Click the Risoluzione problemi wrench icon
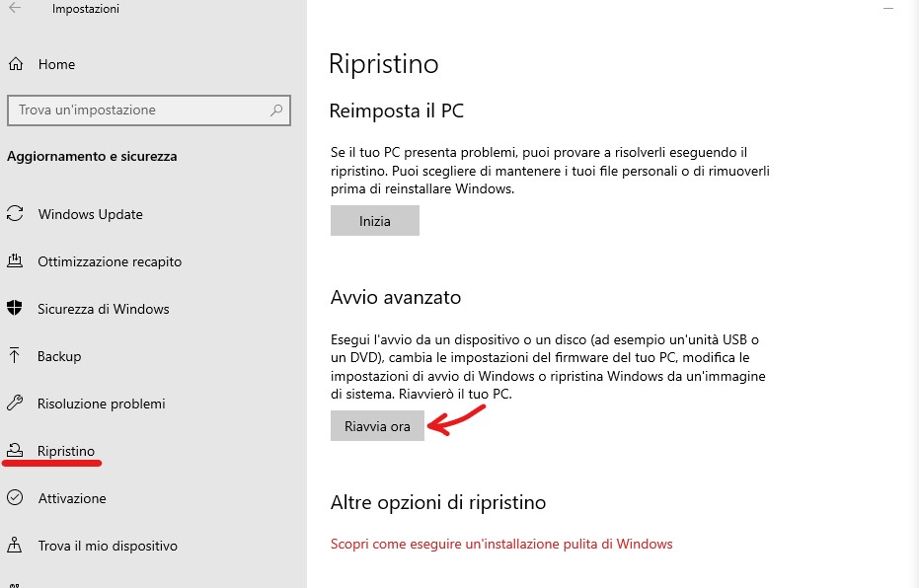 coord(15,404)
